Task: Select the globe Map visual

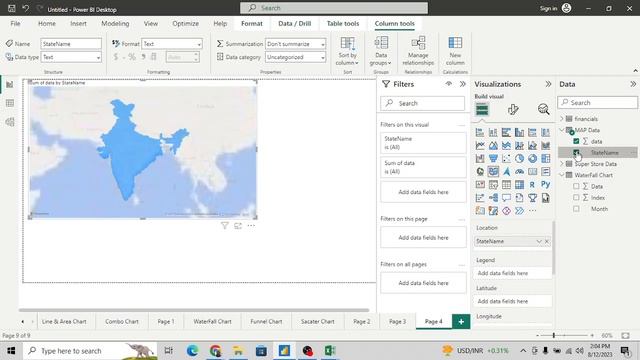Action: pyautogui.click(x=480, y=171)
